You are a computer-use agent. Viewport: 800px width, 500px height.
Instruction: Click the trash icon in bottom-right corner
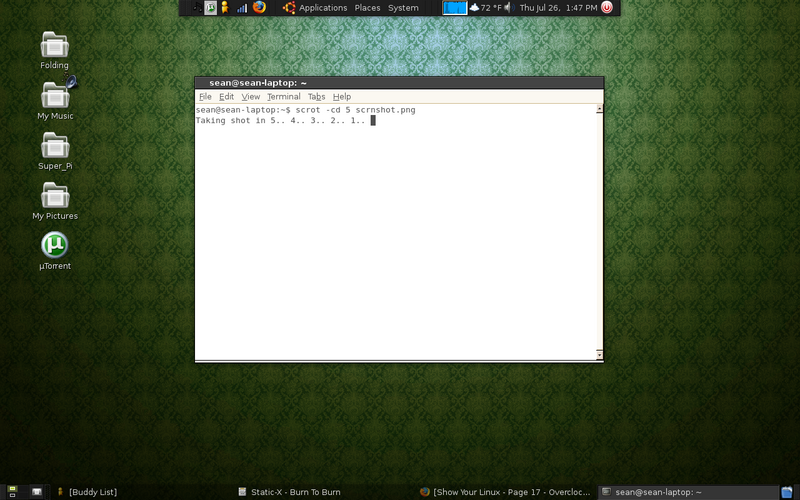click(787, 492)
